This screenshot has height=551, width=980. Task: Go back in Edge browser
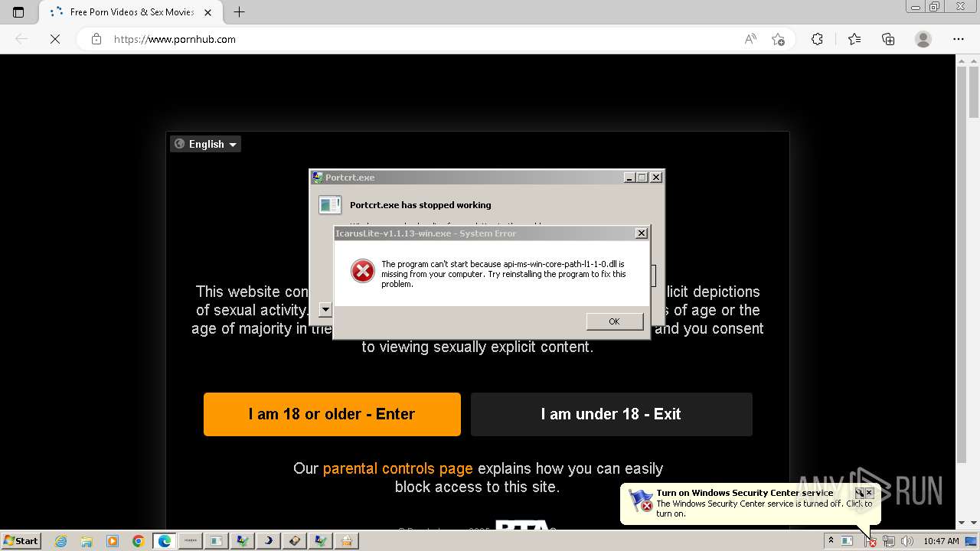pyautogui.click(x=21, y=39)
